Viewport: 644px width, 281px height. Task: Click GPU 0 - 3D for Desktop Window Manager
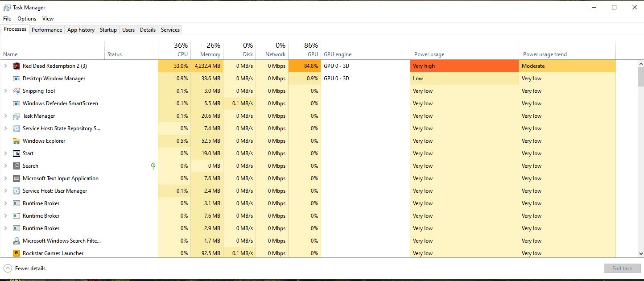(336, 79)
